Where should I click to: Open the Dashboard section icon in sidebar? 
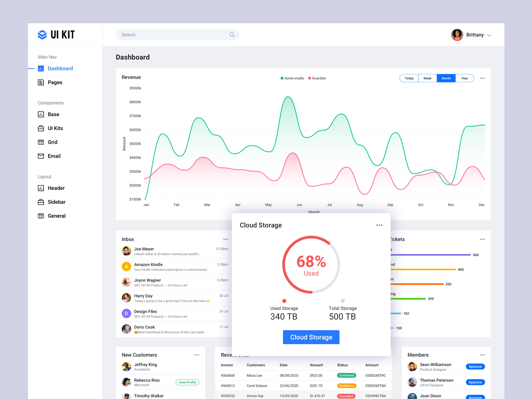click(41, 68)
